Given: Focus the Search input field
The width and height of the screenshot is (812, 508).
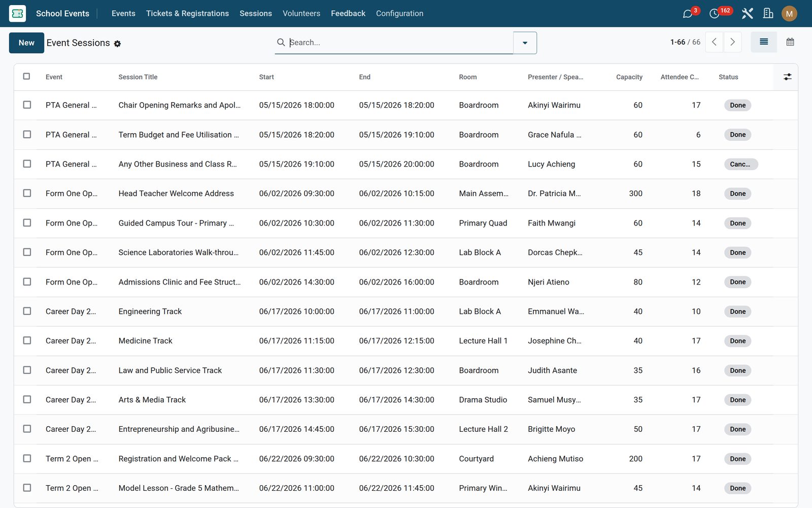Looking at the screenshot, I should pos(400,43).
